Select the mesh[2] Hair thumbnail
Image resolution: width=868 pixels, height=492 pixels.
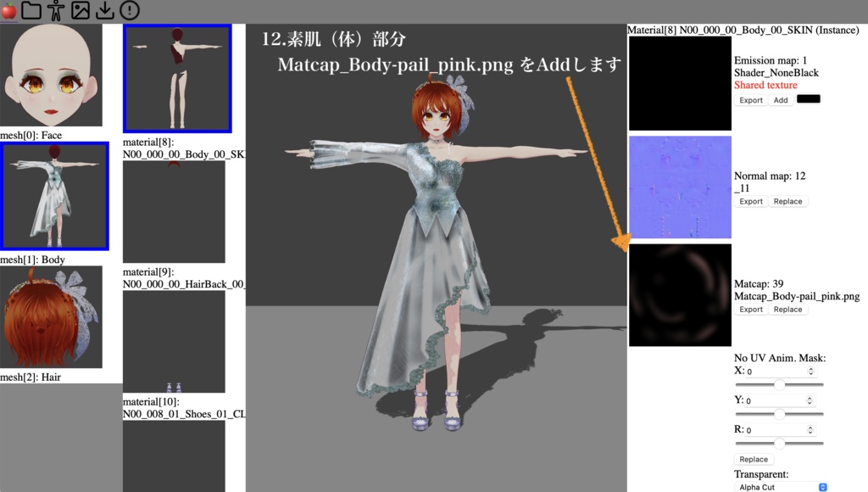coord(51,317)
